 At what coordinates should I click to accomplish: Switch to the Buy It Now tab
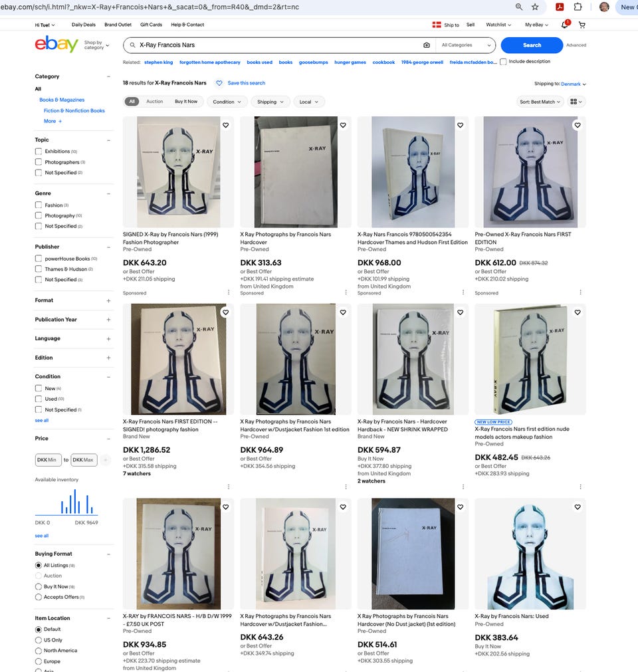tap(186, 102)
